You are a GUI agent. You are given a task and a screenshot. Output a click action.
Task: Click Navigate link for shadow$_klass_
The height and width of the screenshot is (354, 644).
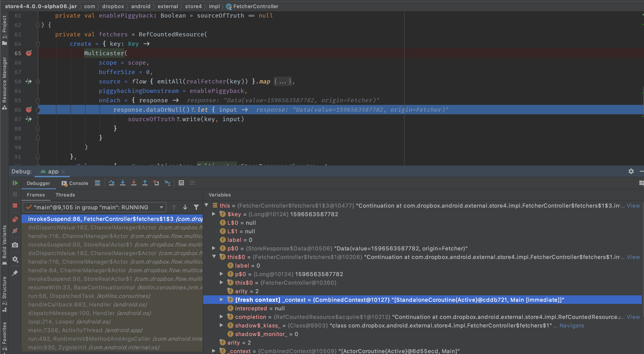(572, 326)
